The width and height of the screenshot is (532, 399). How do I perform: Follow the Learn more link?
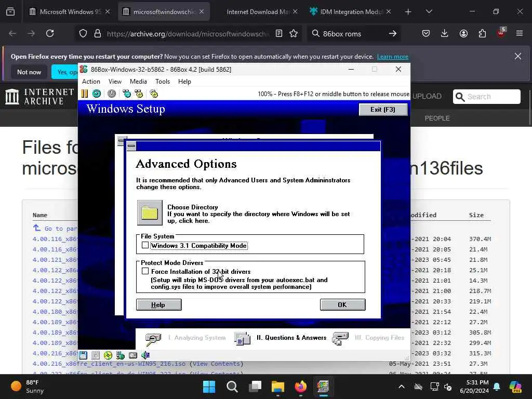pos(393,57)
